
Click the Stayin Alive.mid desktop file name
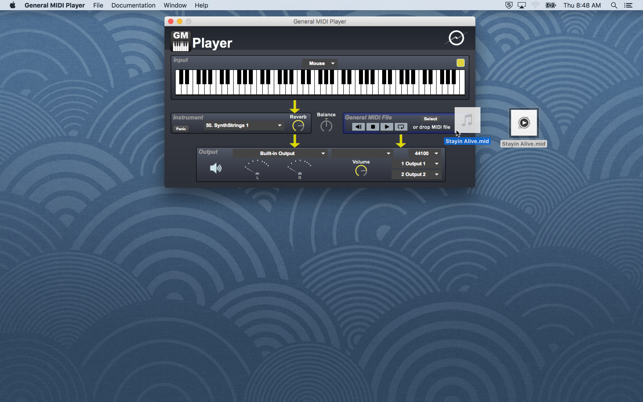524,144
